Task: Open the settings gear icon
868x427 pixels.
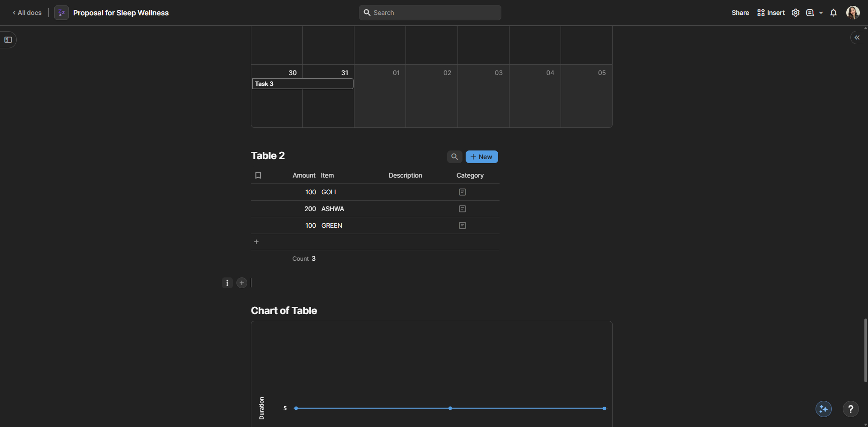Action: click(x=796, y=13)
